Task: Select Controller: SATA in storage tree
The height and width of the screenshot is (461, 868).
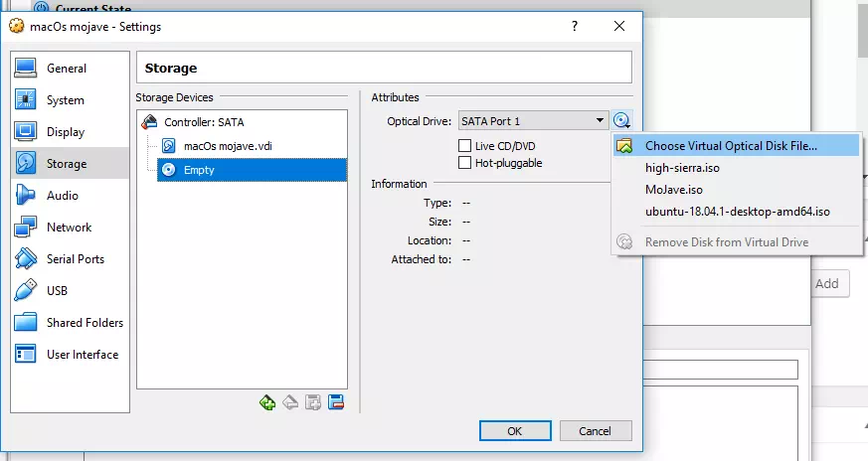Action: (204, 122)
